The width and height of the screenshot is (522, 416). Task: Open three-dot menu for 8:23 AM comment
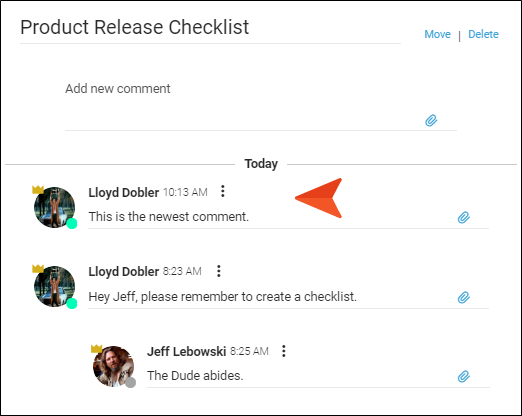pyautogui.click(x=219, y=271)
